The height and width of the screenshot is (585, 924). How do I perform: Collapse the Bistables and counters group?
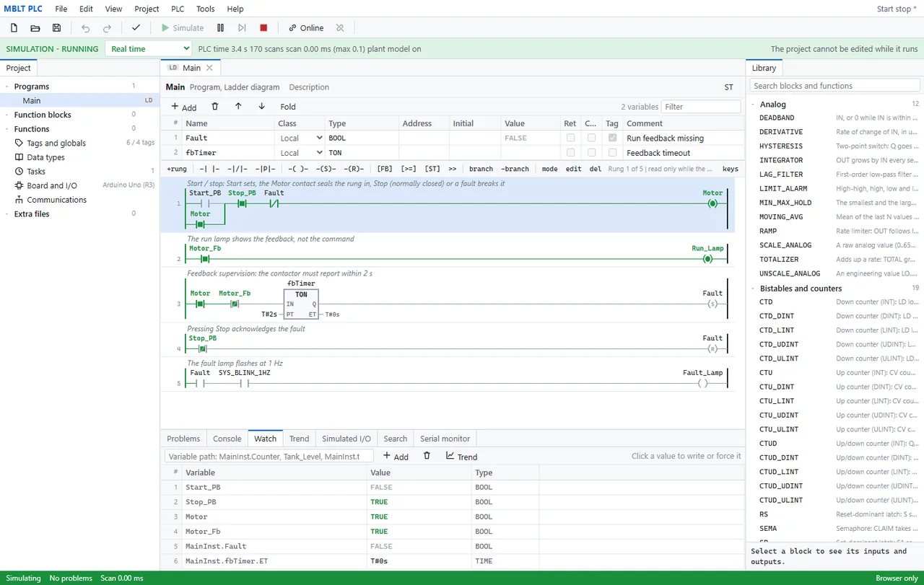pos(753,289)
